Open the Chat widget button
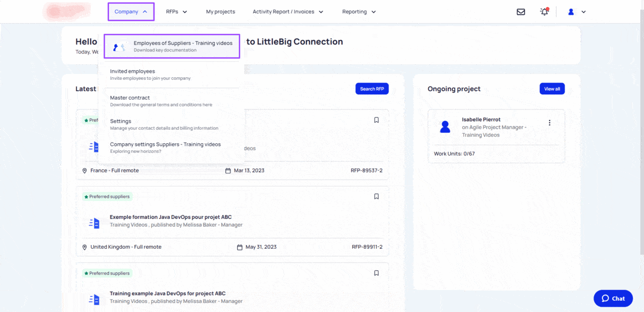This screenshot has width=644, height=312. pyautogui.click(x=613, y=299)
